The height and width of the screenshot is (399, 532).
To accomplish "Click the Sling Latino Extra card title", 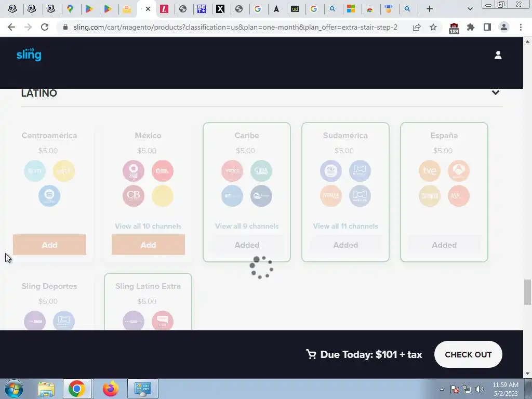I will pos(148,286).
